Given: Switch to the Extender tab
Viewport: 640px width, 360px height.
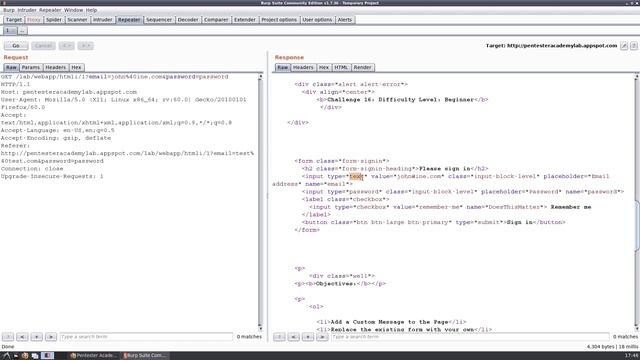Looking at the screenshot, I should [244, 20].
